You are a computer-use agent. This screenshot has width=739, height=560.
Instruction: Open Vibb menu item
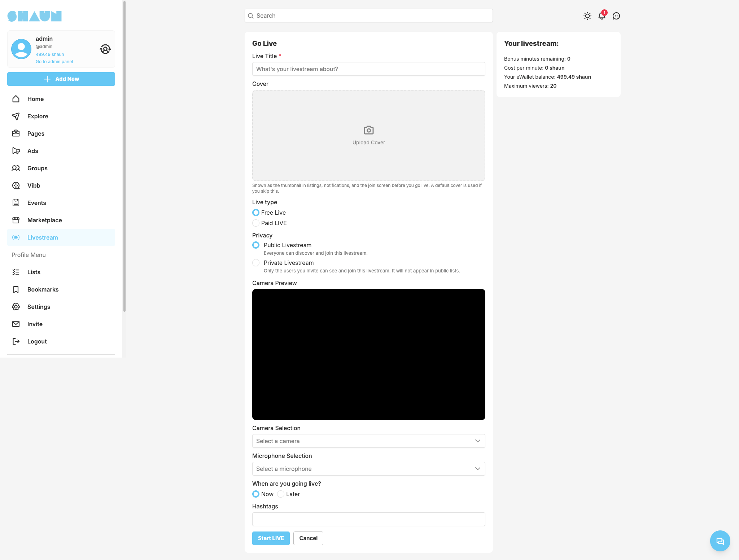pyautogui.click(x=61, y=185)
